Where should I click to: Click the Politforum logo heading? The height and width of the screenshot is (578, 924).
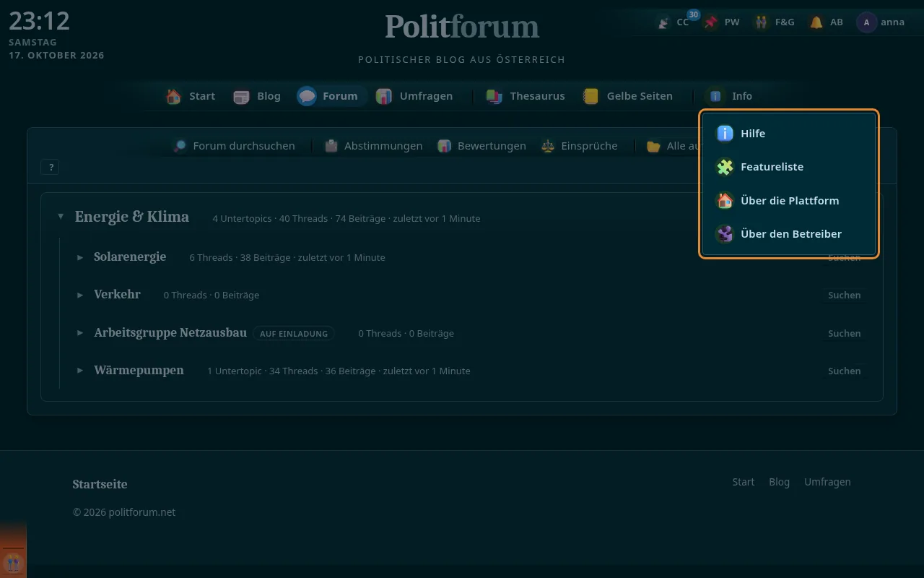462,27
